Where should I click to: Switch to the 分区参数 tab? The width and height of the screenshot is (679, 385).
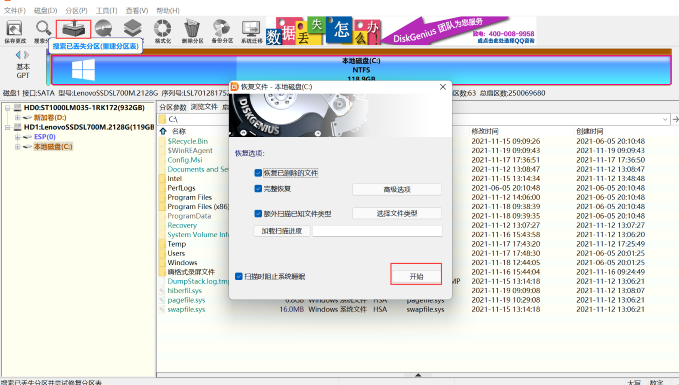pos(172,107)
